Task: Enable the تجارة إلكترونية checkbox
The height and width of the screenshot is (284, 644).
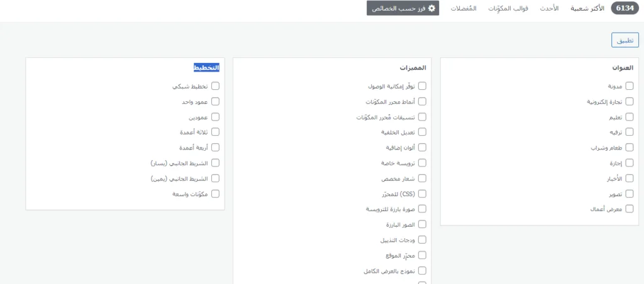Action: 629,101
